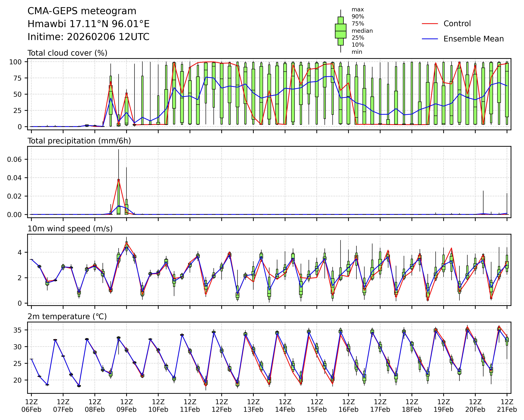Click the precipitation peak box near 09Feb
Screen dimensions: 524x420
tap(119, 197)
